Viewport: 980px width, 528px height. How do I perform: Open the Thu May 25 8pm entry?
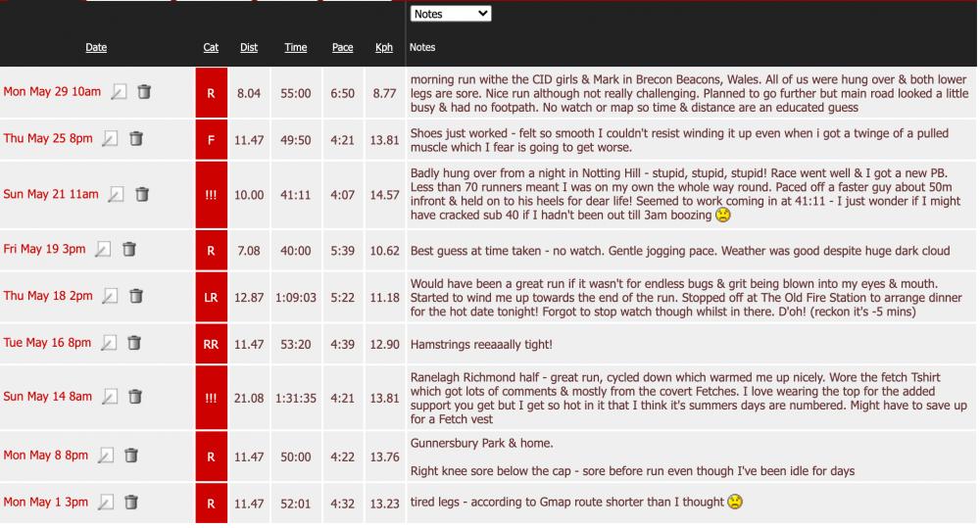(x=48, y=138)
